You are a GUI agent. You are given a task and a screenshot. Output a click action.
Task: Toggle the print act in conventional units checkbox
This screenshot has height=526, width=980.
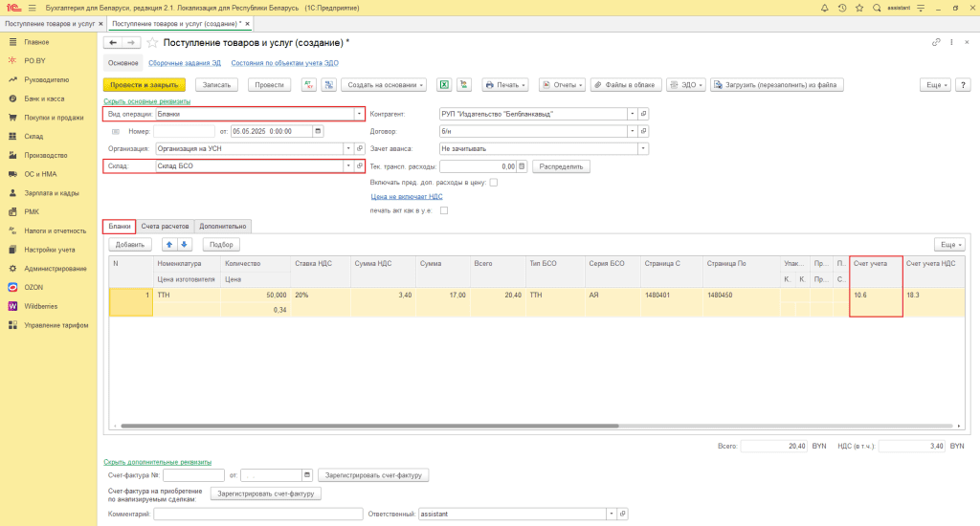(x=444, y=210)
